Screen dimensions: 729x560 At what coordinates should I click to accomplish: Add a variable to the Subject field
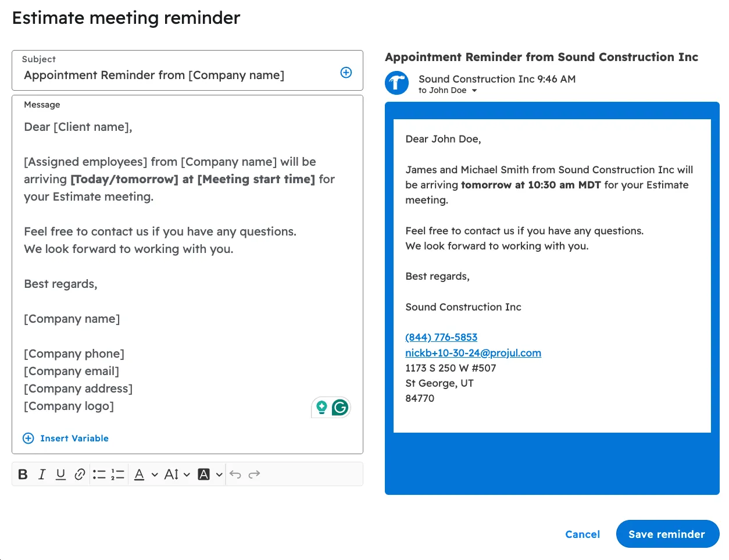click(346, 72)
